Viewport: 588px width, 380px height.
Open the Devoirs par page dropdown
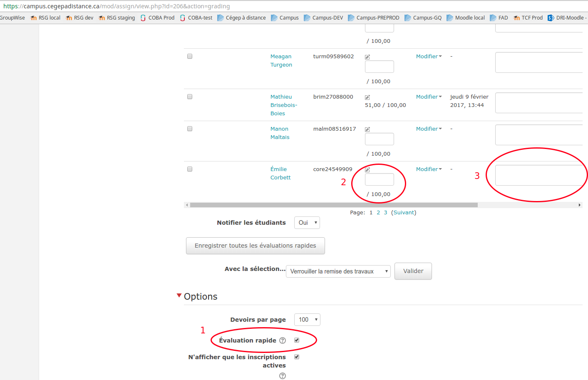307,320
